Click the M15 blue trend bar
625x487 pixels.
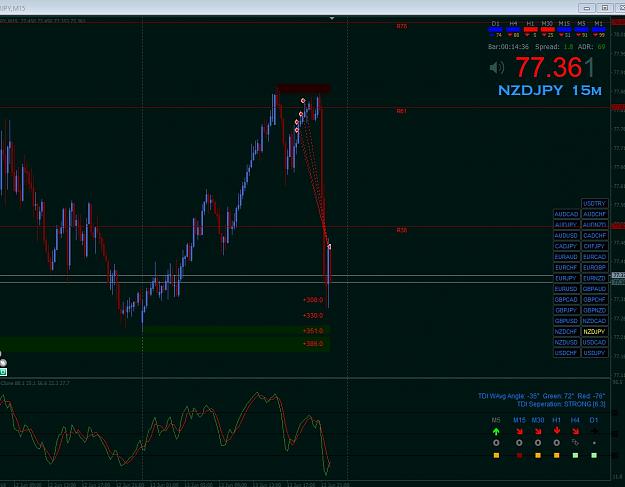(x=564, y=29)
